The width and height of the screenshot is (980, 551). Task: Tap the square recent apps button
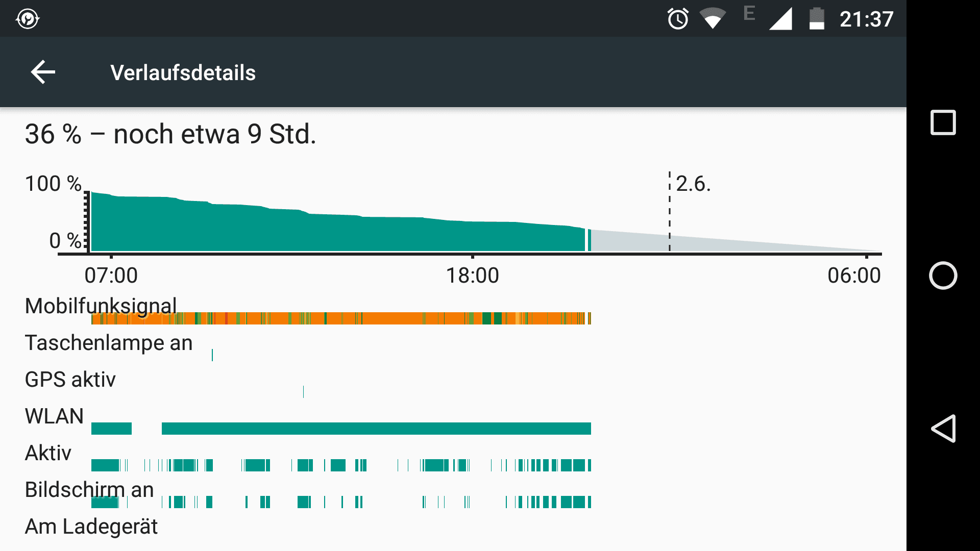click(943, 122)
